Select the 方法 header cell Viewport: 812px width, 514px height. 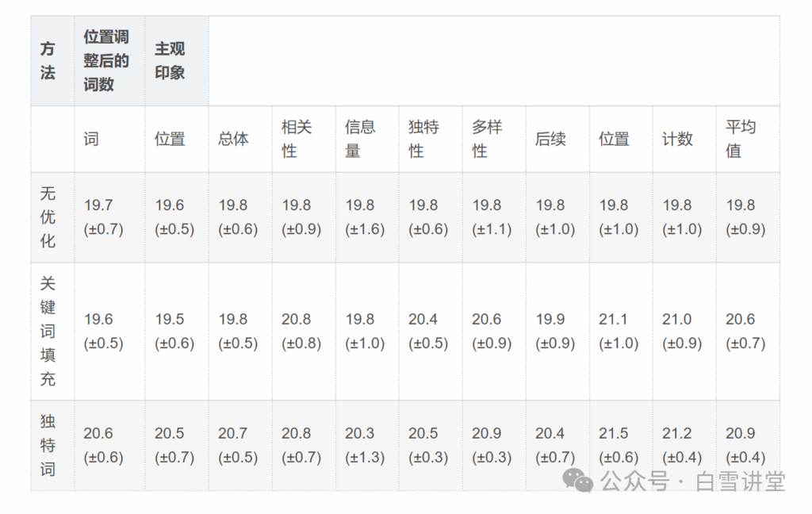[48, 61]
